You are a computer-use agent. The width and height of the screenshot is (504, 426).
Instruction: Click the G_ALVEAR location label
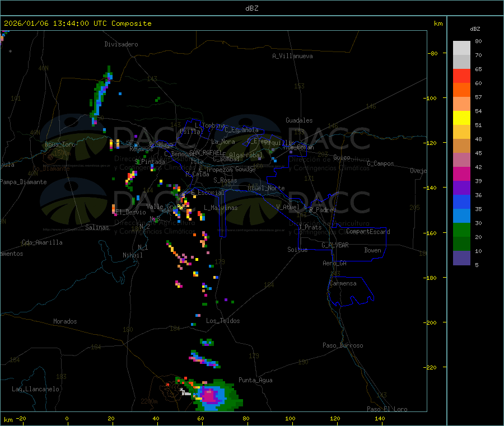pos(335,245)
